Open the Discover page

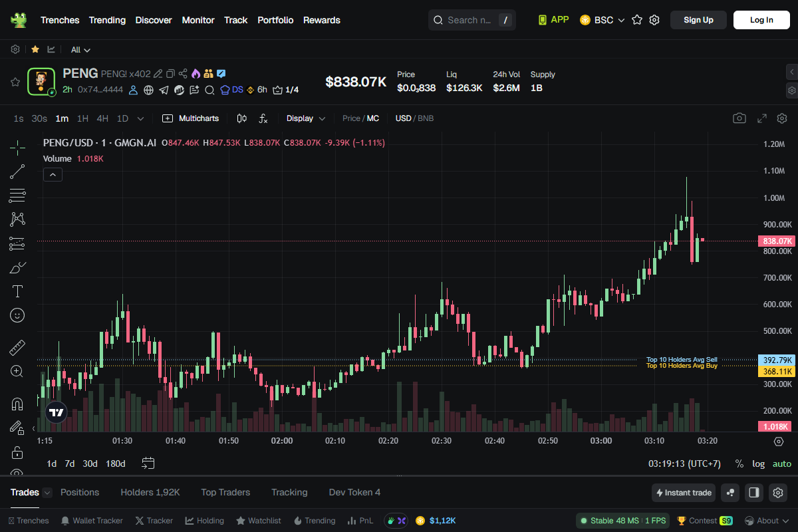[x=154, y=20]
